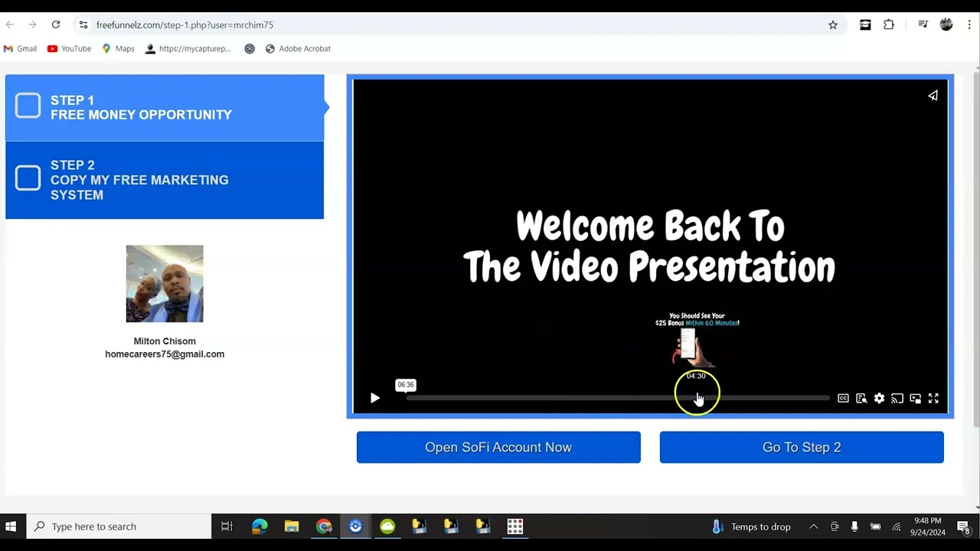Screen dimensions: 980x551
Task: Open Temps to drop weather widget
Action: [x=752, y=527]
